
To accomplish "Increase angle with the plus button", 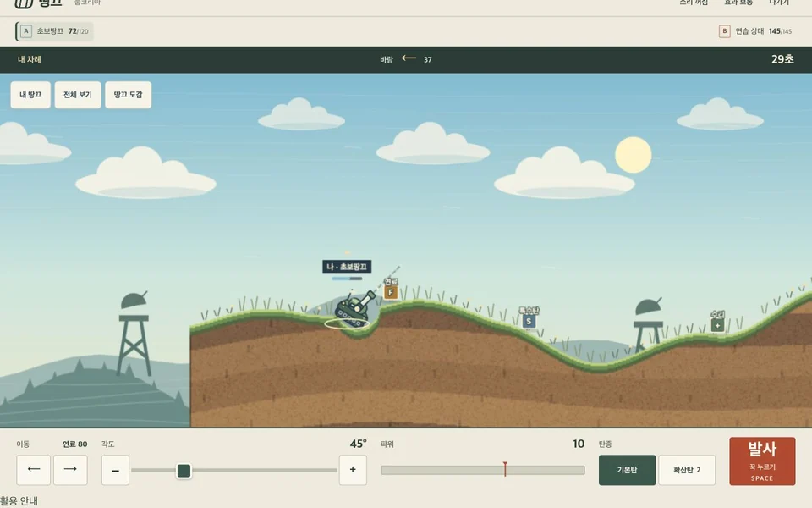I will pyautogui.click(x=353, y=470).
